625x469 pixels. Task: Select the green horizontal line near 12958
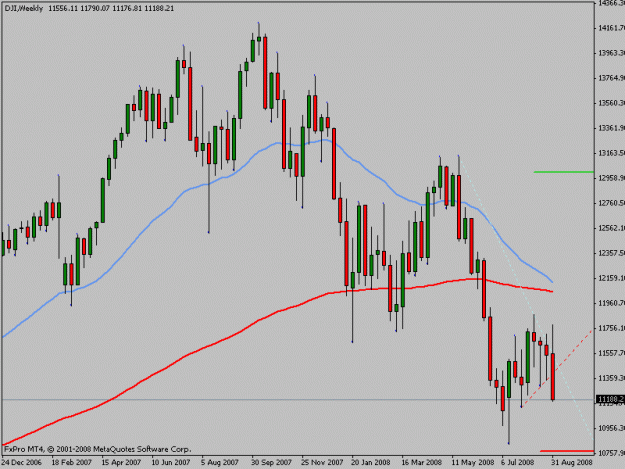coord(564,172)
